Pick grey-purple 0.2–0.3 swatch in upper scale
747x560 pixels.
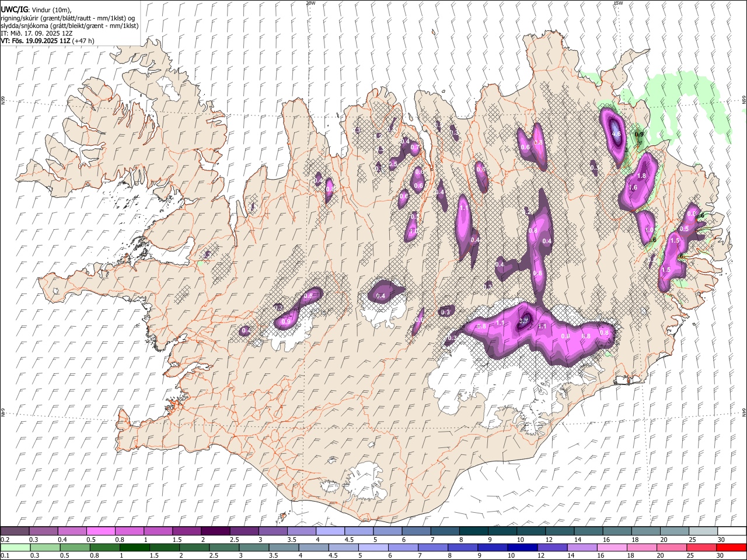click(x=15, y=531)
